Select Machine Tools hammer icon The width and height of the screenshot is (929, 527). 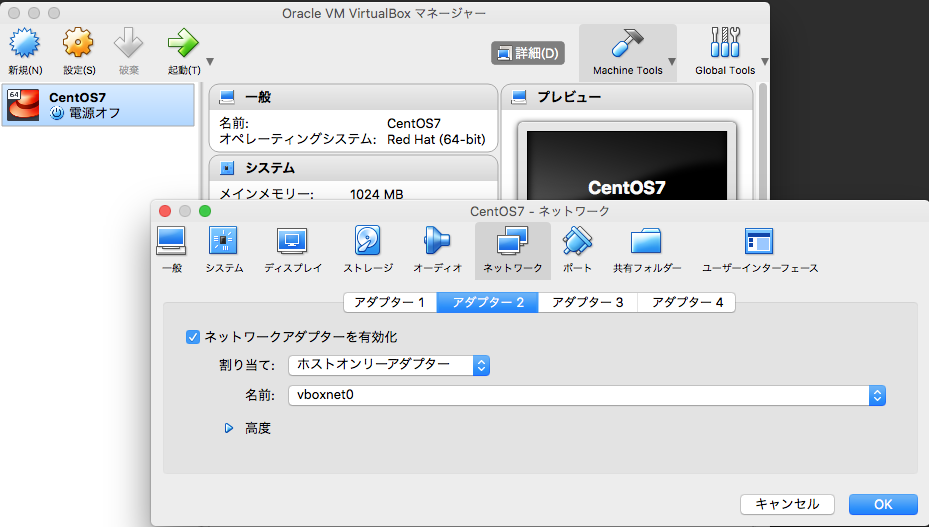click(627, 43)
